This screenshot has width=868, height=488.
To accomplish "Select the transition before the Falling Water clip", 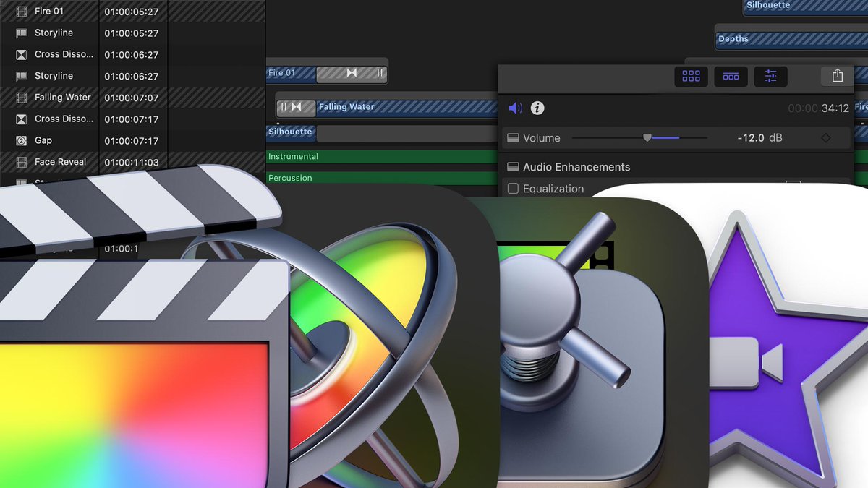I will pos(297,107).
